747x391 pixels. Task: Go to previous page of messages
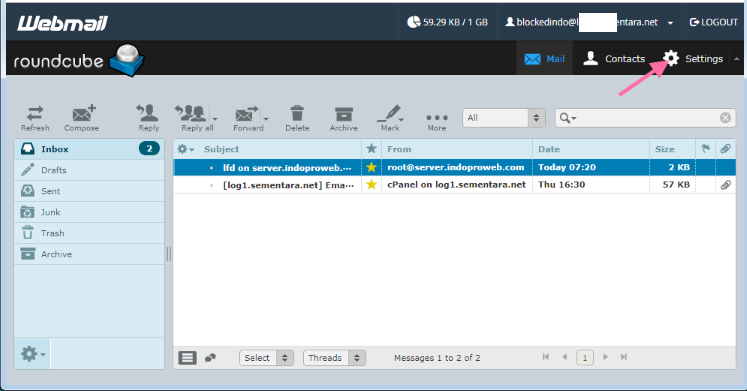tap(565, 357)
